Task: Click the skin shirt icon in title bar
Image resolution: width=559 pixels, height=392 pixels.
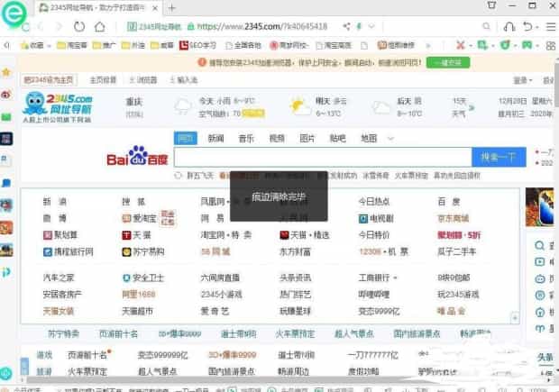Action: 491,5
